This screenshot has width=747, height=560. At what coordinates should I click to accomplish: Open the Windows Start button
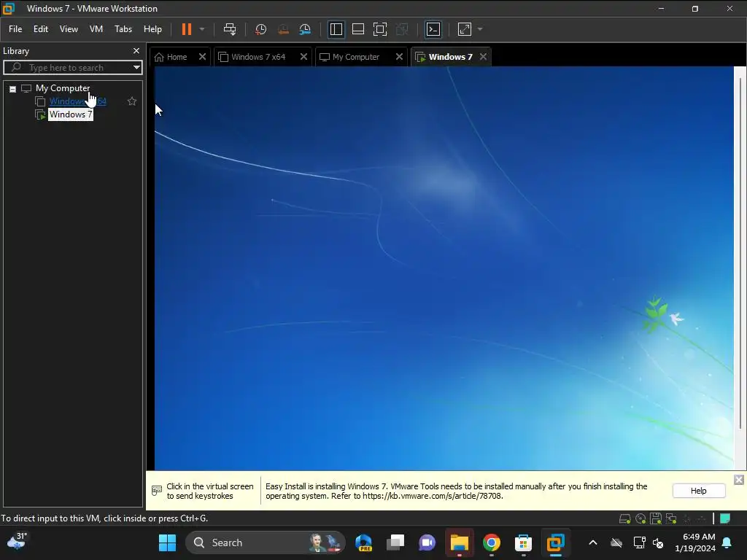click(167, 542)
